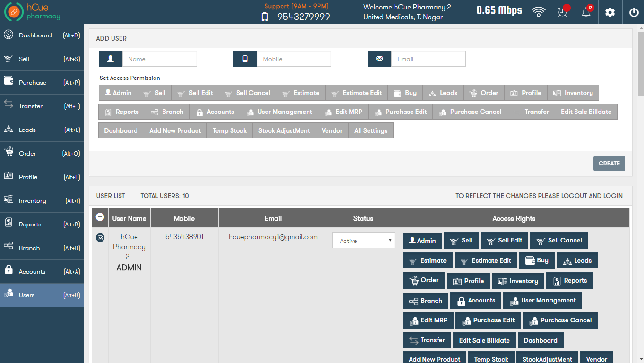Toggle Stock AdjustMent permission in Add User

coord(284,130)
